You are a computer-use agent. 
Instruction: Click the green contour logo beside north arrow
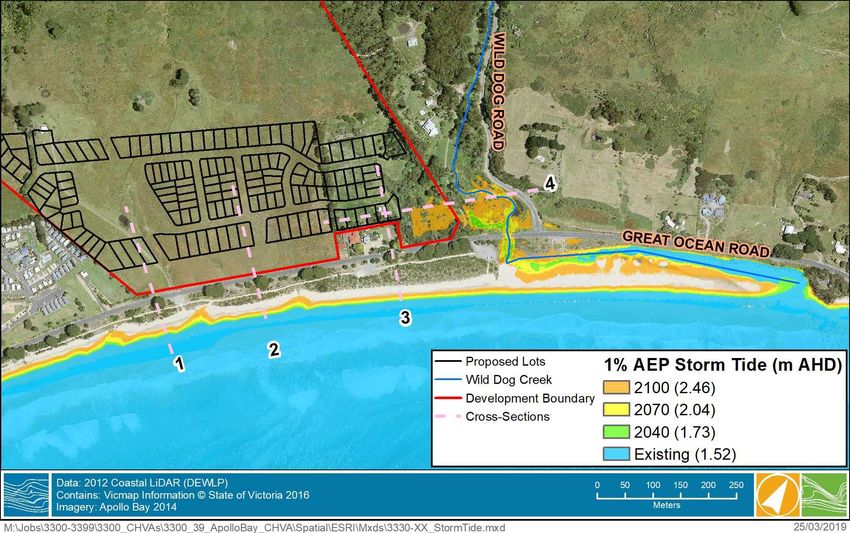[x=823, y=495]
